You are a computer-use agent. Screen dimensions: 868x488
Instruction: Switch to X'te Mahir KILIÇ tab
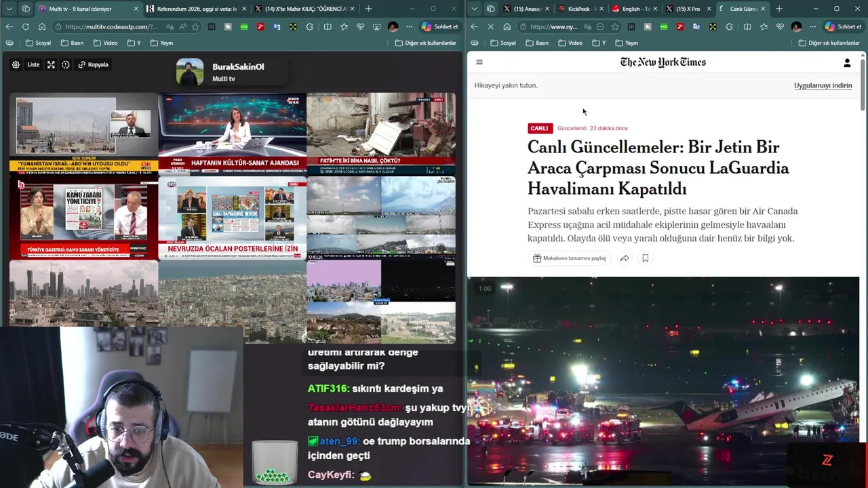tap(303, 9)
